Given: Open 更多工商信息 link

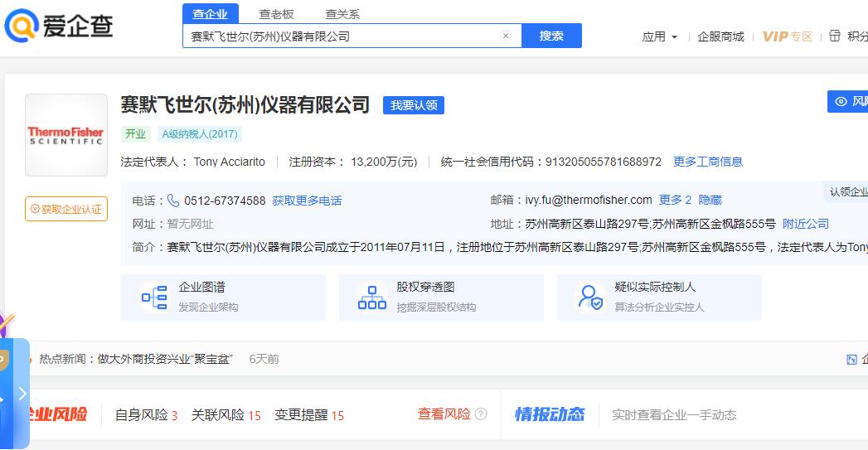Looking at the screenshot, I should (x=708, y=162).
